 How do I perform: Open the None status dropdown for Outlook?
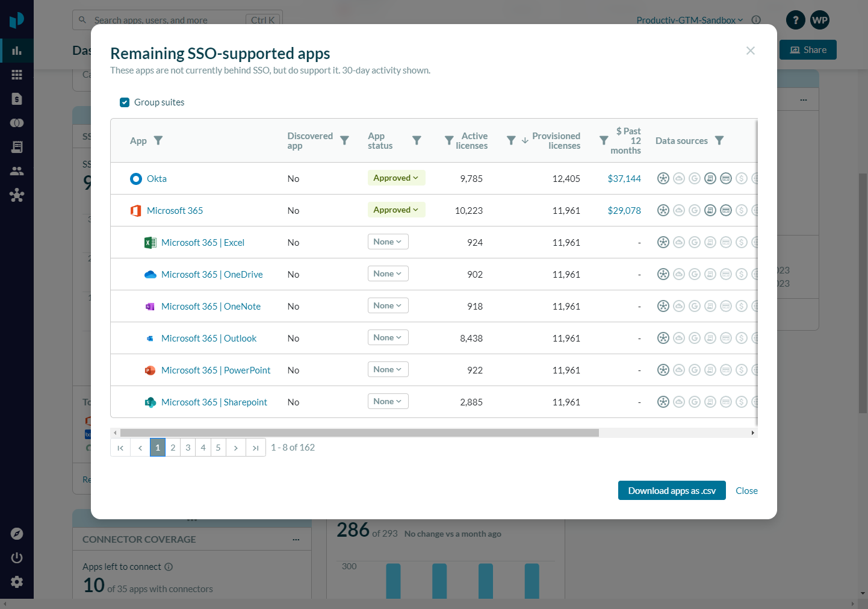click(x=388, y=337)
